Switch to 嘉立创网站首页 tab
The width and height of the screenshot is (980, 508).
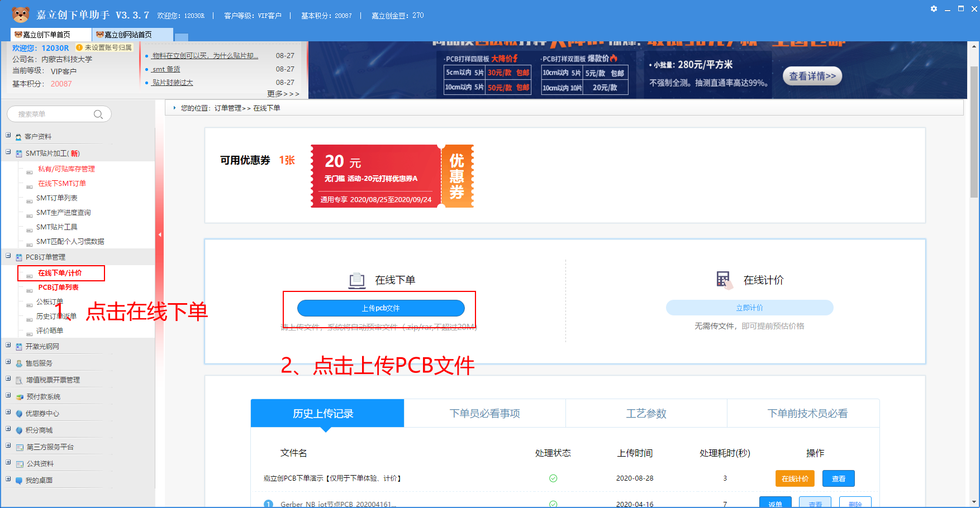pos(132,35)
